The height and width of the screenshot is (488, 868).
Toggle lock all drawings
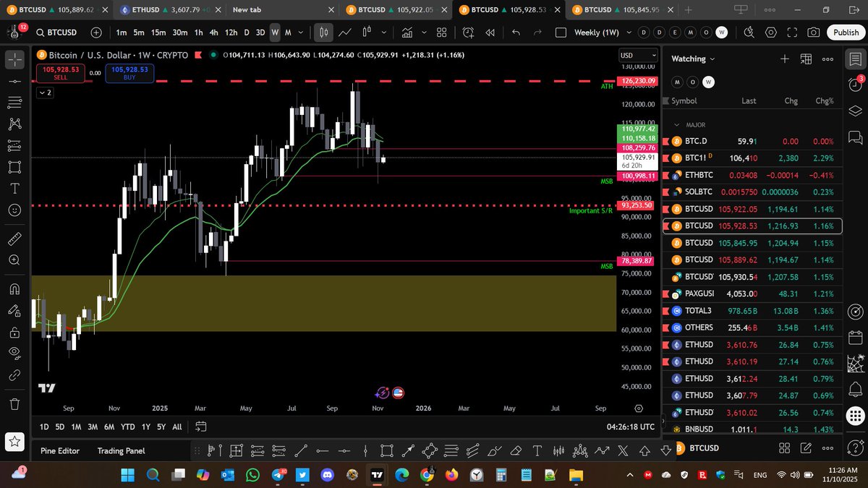(14, 332)
